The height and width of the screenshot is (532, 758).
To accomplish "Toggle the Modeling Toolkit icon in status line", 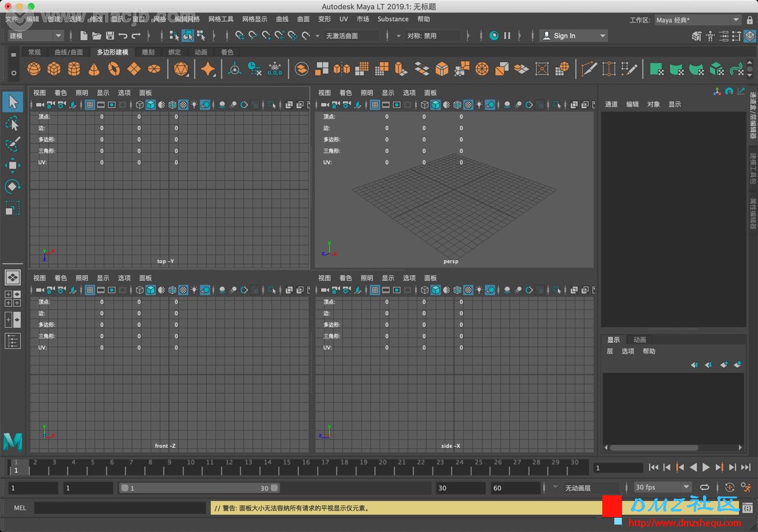I will [696, 36].
